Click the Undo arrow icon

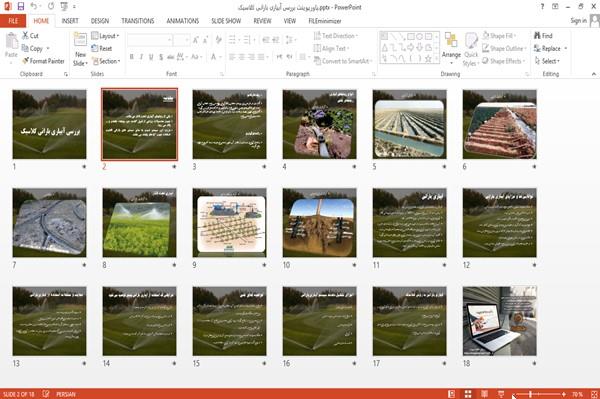point(34,7)
